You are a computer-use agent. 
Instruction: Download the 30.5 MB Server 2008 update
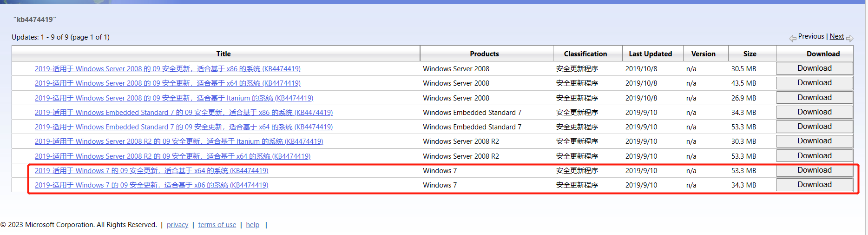coord(814,68)
